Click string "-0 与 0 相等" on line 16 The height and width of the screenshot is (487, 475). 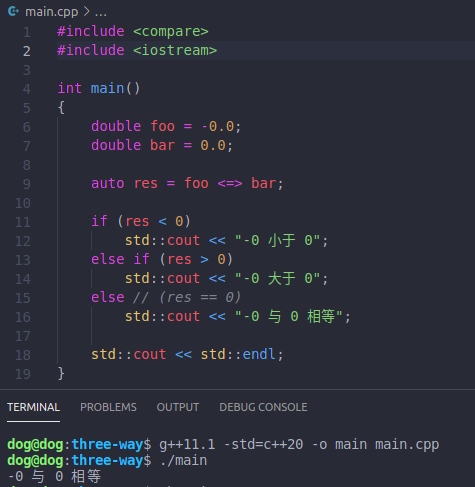click(289, 317)
